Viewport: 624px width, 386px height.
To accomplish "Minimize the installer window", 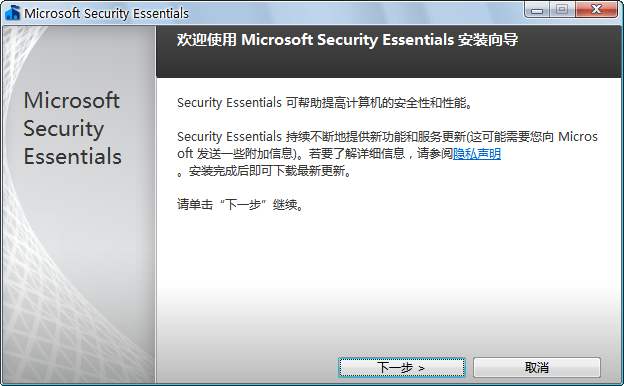I will click(537, 10).
